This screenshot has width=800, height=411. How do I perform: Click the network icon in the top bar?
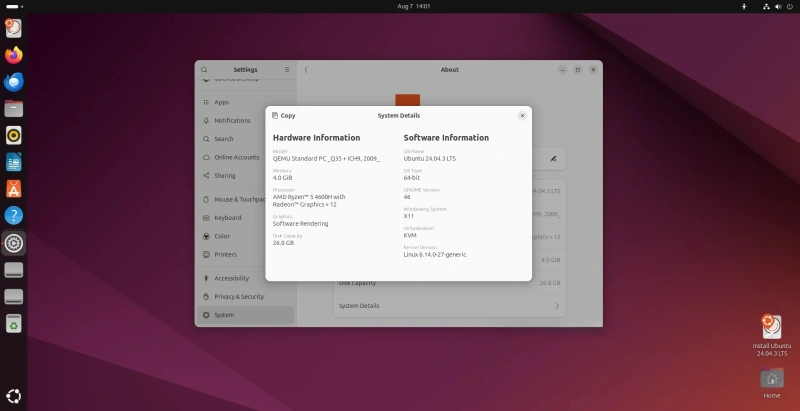click(766, 7)
